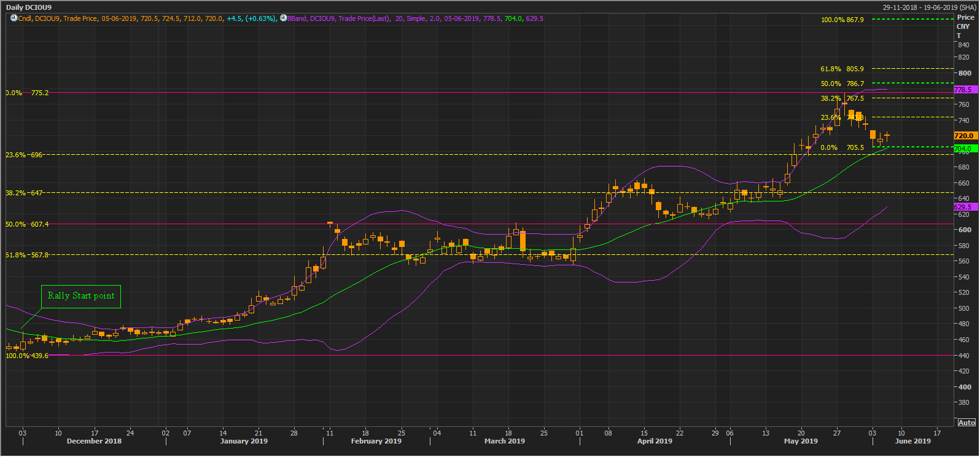Select the 100.0% 439.6 Fibonacci label
The width and height of the screenshot is (980, 457).
pyautogui.click(x=27, y=356)
